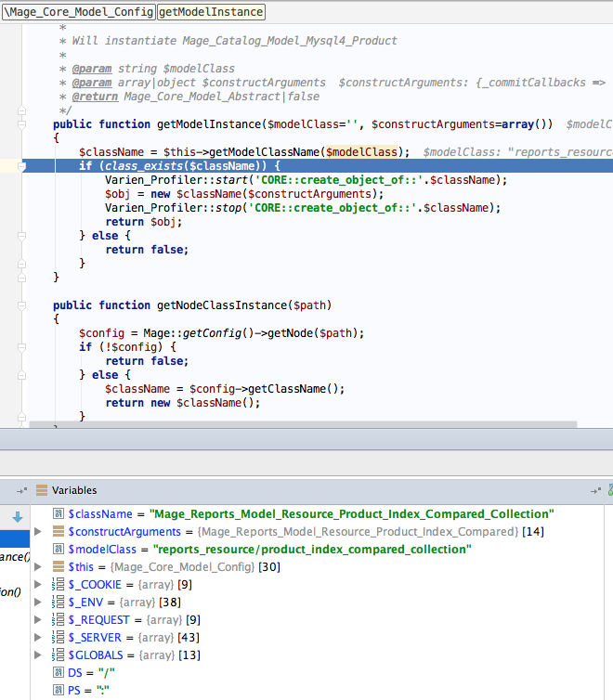
Task: Click 'return $obj;' in the editor
Action: 144,222
